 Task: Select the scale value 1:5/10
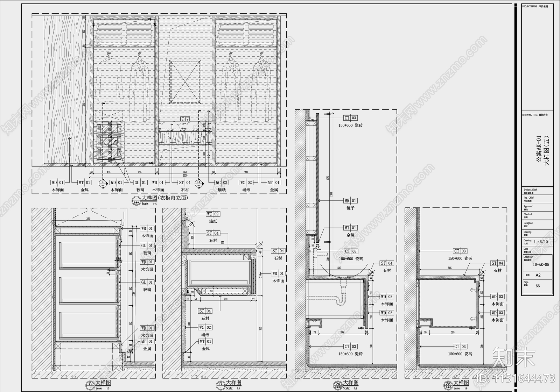(x=541, y=242)
